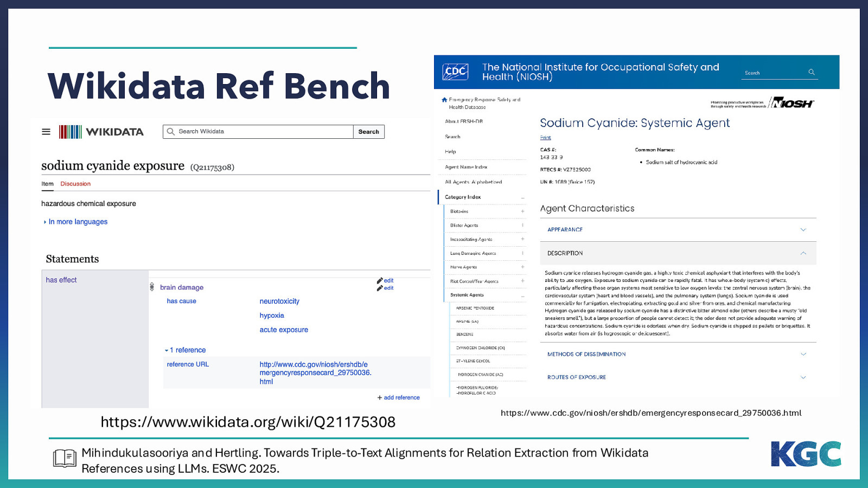
Task: Expand Riot Control/Tear Agents plus sign
Action: pos(523,281)
